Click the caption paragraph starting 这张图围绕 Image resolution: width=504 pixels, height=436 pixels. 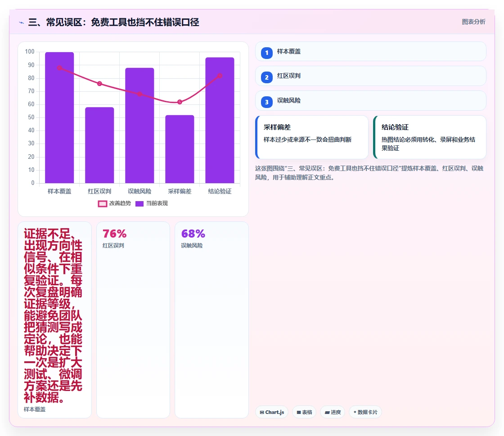coord(369,173)
